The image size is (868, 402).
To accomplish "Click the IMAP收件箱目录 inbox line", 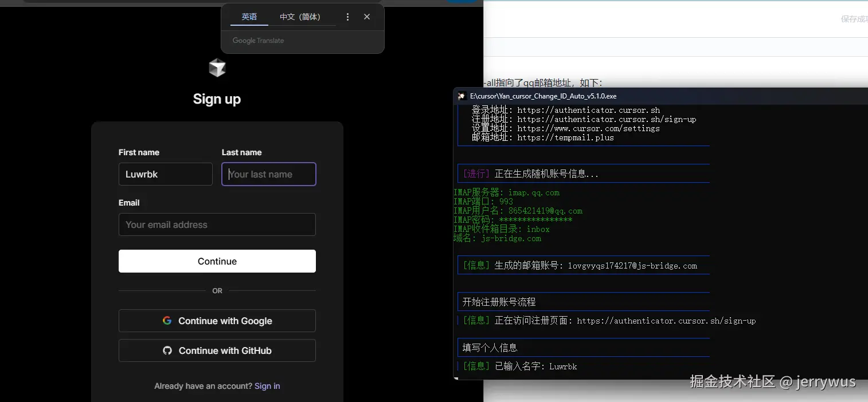I will coord(502,229).
